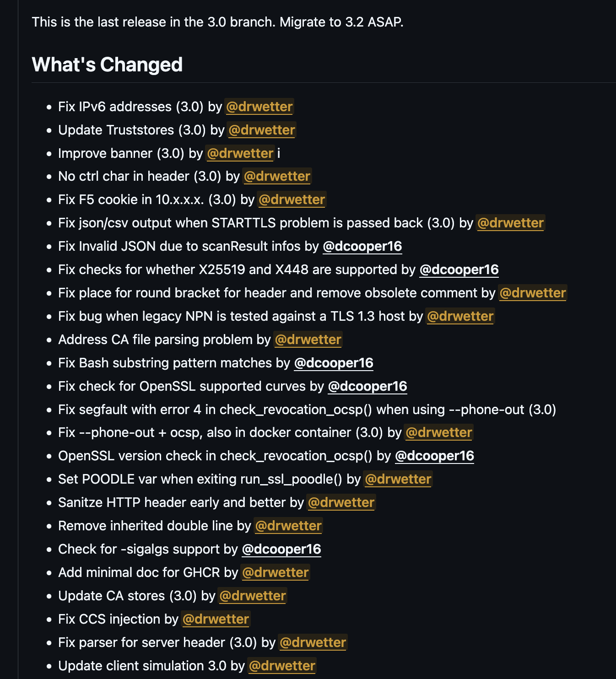Click @dcooper16 on X25519 and X448 line
The width and height of the screenshot is (616, 679).
tap(459, 269)
